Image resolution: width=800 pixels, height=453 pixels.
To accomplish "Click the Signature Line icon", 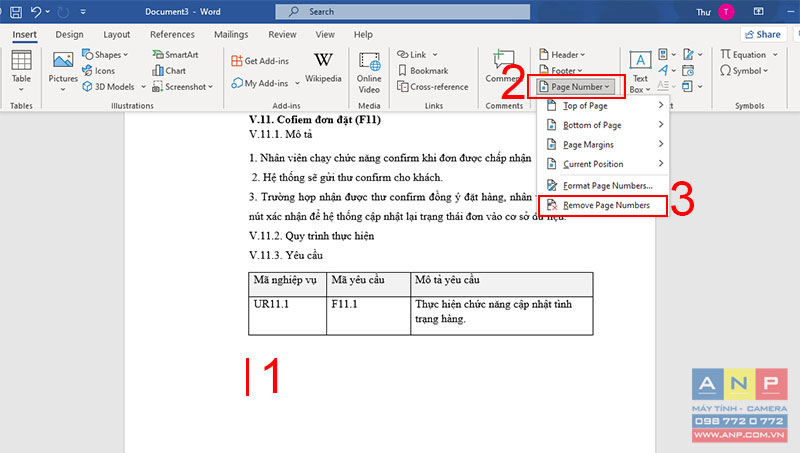I will click(x=688, y=54).
